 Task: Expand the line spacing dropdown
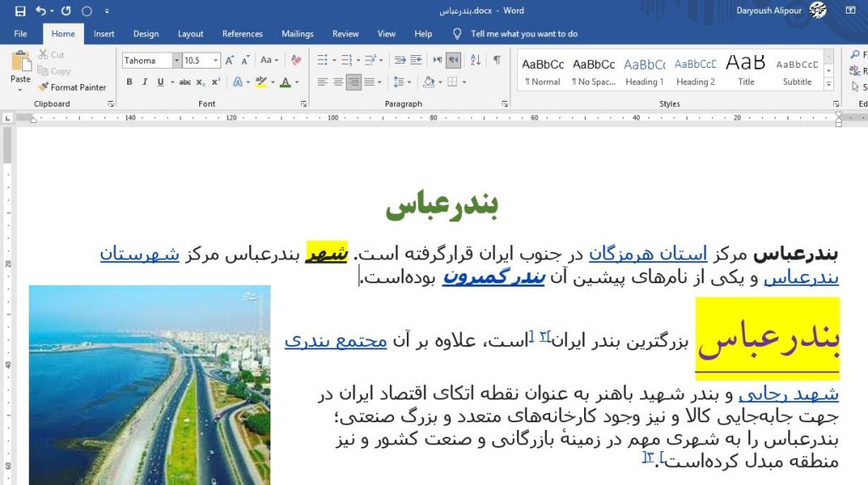pos(408,82)
